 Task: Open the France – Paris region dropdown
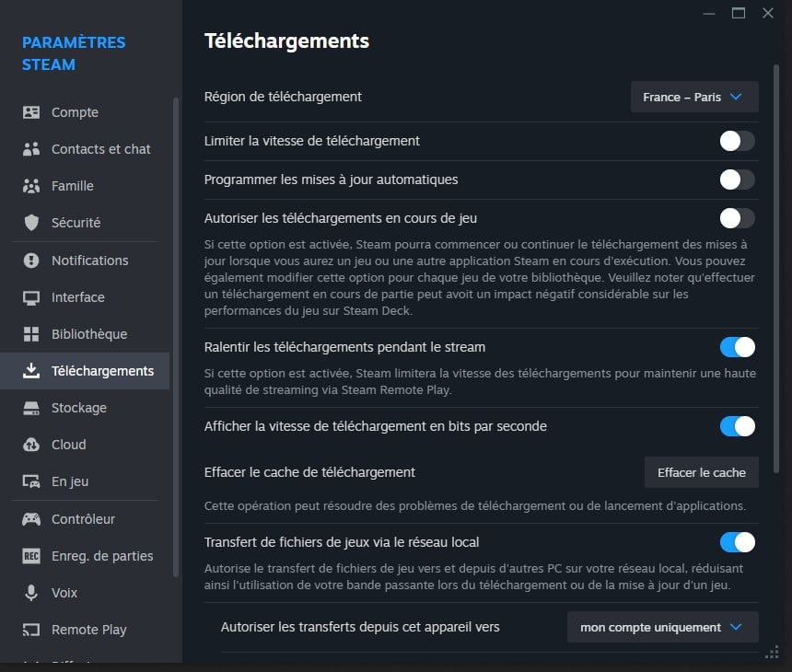tap(694, 97)
